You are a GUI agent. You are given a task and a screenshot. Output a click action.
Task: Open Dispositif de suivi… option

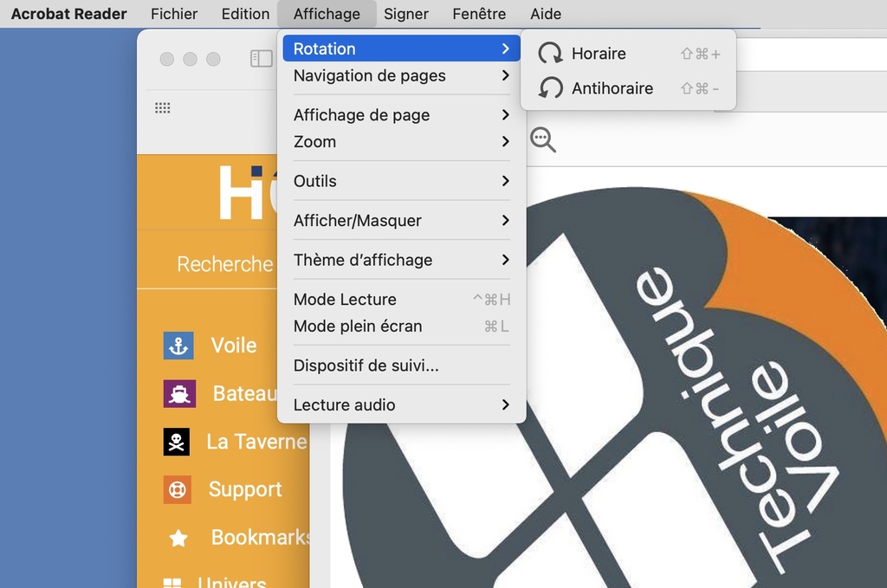[x=401, y=365]
